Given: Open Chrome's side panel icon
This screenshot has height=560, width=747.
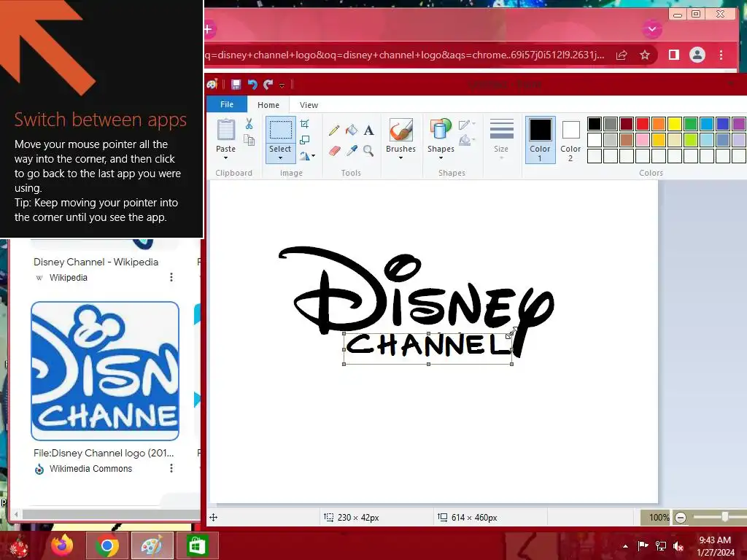Looking at the screenshot, I should (673, 55).
